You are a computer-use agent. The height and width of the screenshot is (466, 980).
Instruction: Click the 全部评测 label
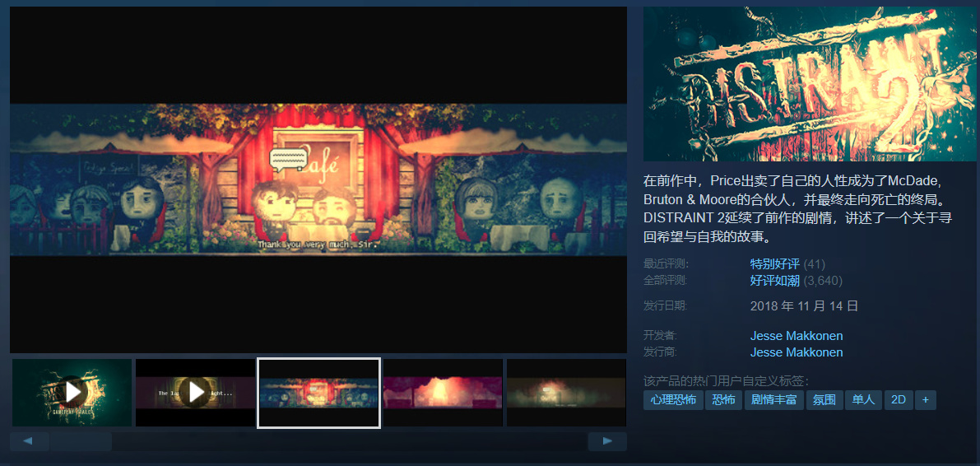point(666,281)
